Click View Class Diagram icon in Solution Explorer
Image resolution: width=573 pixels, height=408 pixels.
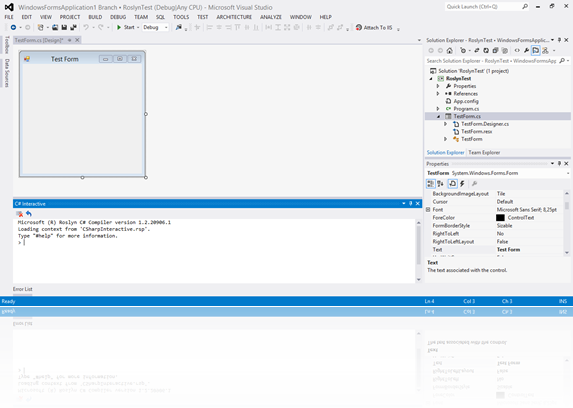(545, 50)
